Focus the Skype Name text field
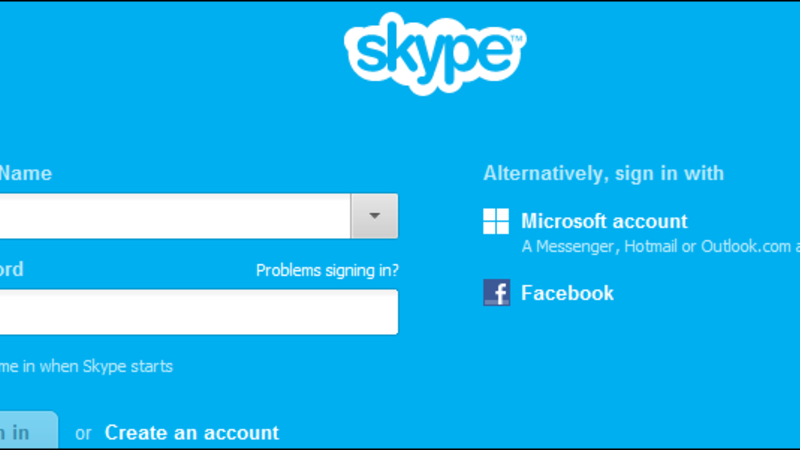The width and height of the screenshot is (800, 450). 175,216
